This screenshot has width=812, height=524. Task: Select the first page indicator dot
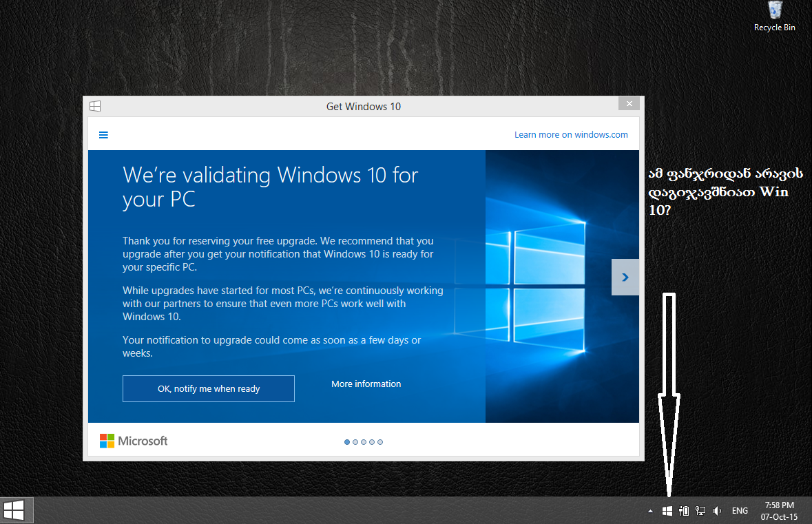pos(347,442)
